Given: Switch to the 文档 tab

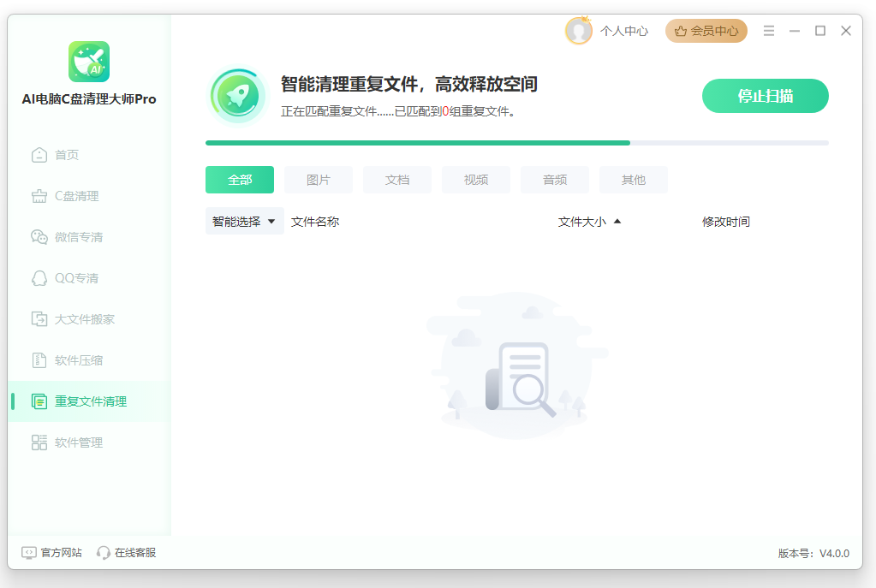Looking at the screenshot, I should tap(397, 180).
